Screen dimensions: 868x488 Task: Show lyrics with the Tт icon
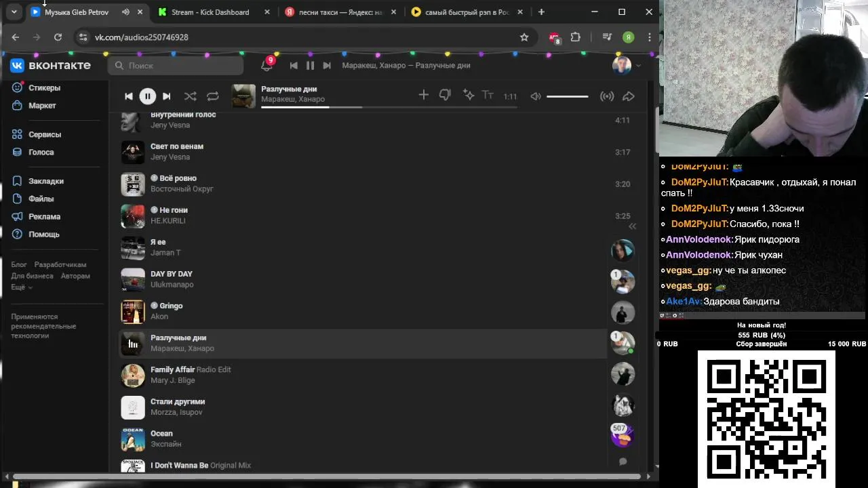click(488, 96)
